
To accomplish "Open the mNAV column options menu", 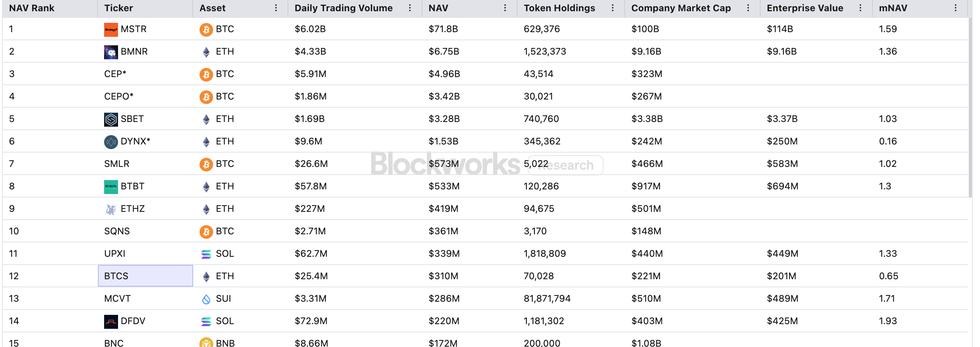I will [x=956, y=8].
